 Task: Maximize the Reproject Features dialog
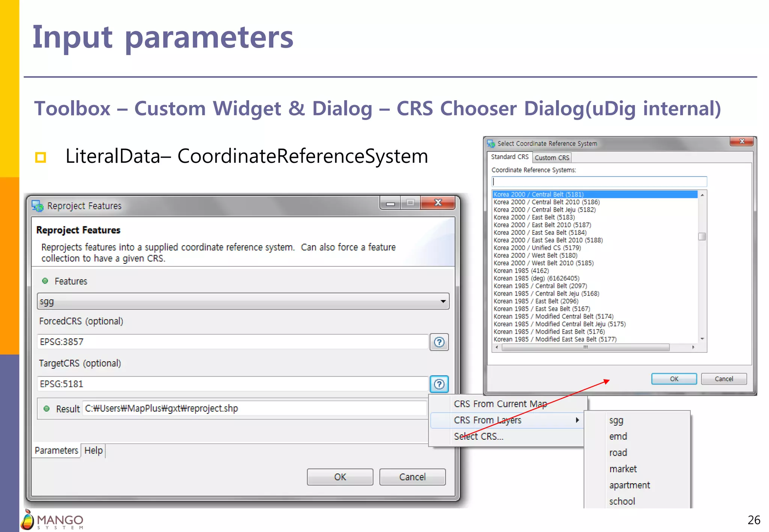click(x=411, y=203)
